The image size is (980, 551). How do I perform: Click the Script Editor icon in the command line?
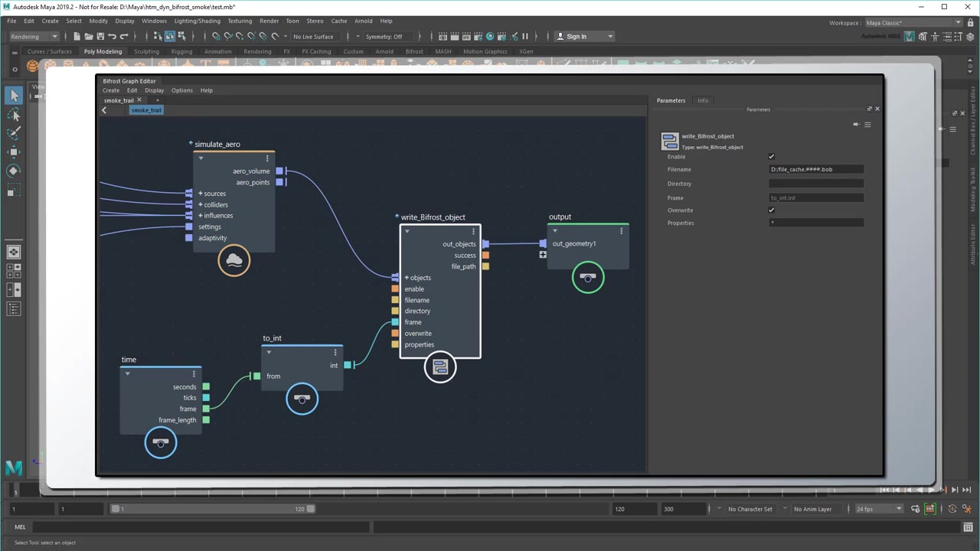[969, 527]
